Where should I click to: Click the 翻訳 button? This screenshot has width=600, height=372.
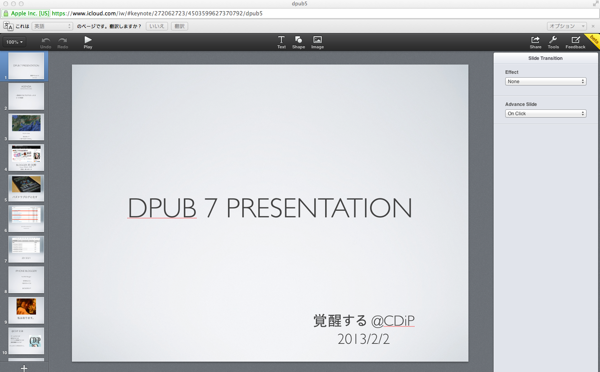click(x=179, y=26)
